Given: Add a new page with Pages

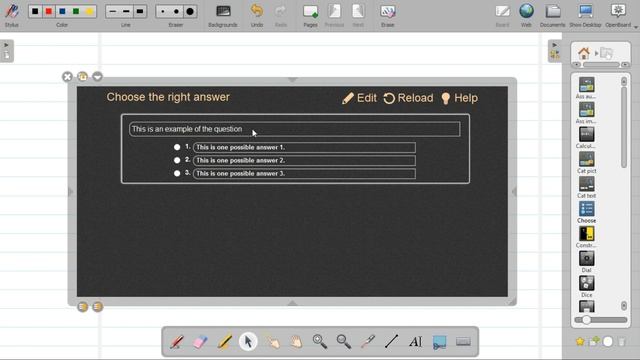Looking at the screenshot, I should click(x=310, y=15).
